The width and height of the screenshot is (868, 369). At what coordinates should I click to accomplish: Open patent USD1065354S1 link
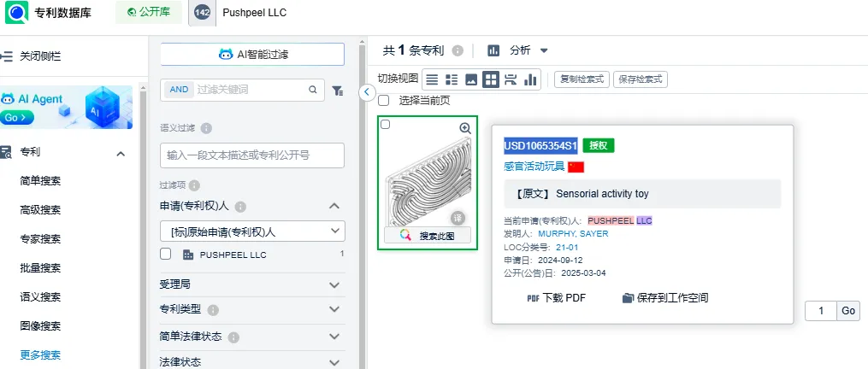coord(540,146)
